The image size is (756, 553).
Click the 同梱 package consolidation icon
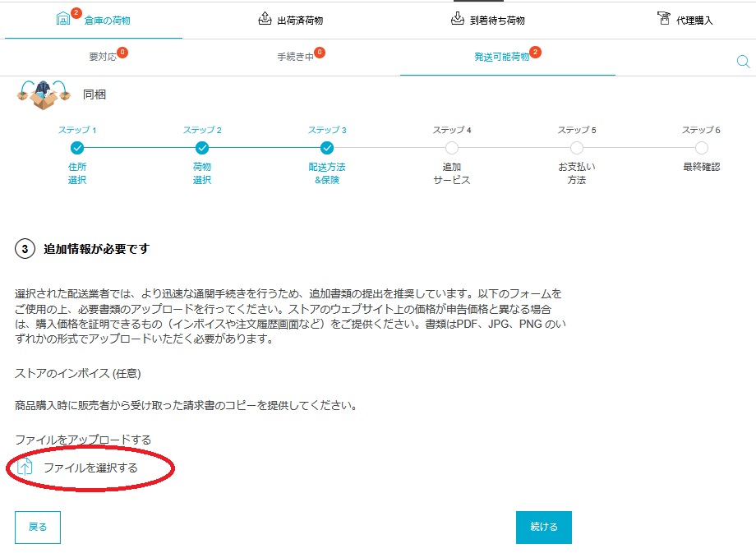(x=44, y=94)
